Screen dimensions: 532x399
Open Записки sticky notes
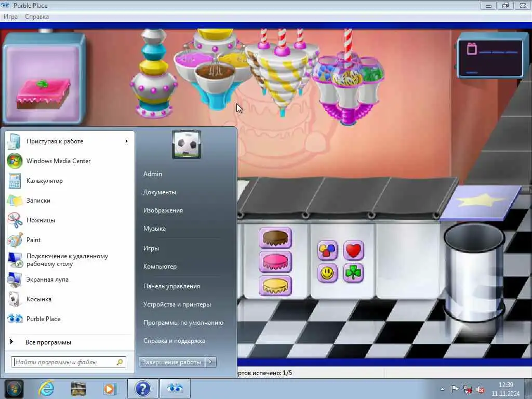pos(70,200)
